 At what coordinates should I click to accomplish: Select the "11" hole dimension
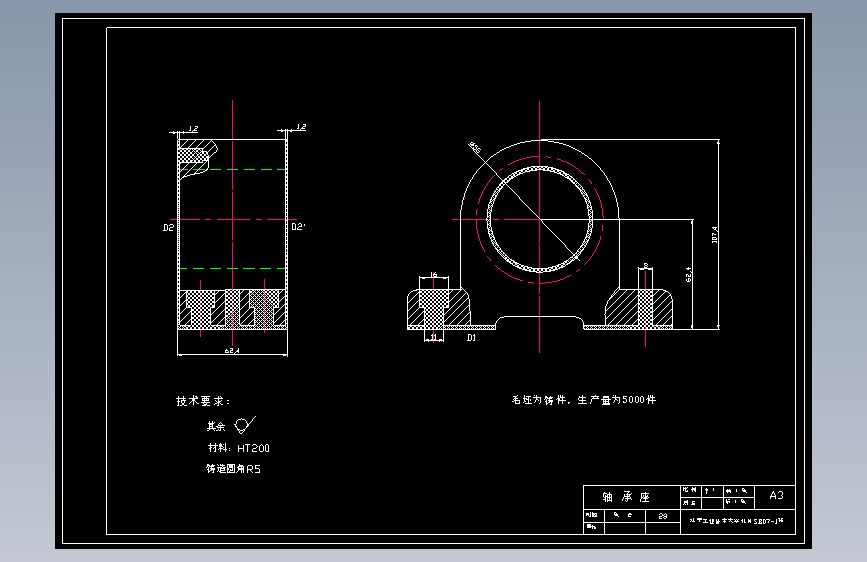(x=434, y=337)
